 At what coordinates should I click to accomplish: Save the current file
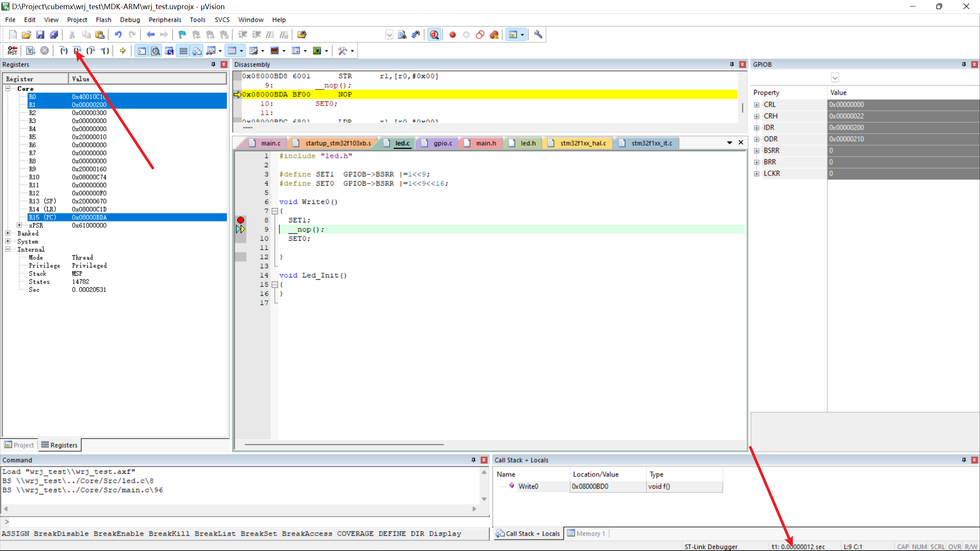tap(40, 35)
